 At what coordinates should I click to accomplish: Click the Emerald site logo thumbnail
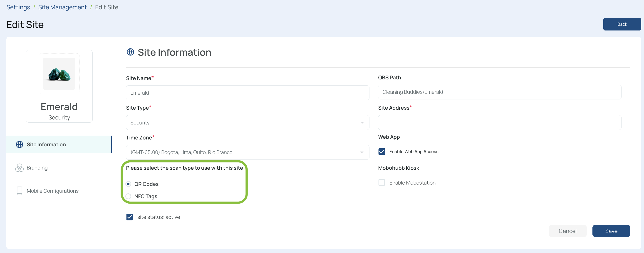pyautogui.click(x=59, y=74)
